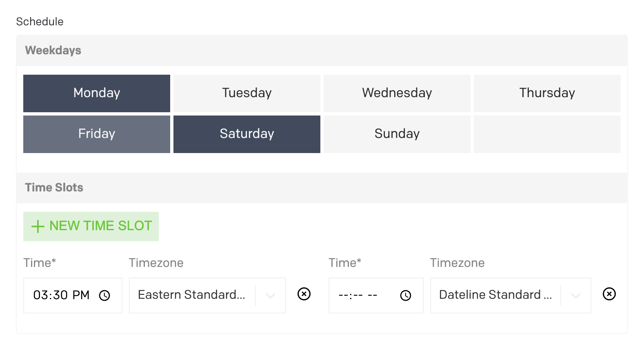Image resolution: width=644 pixels, height=351 pixels.
Task: Click clock icon in the 03:30 PM field
Action: pyautogui.click(x=104, y=295)
